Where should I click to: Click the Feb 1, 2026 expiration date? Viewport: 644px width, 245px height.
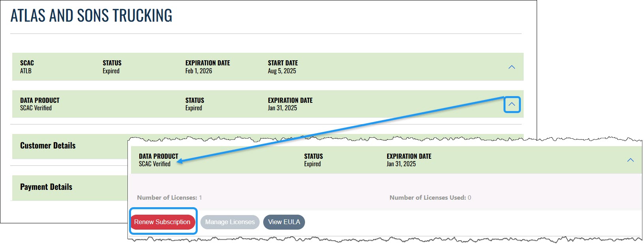click(198, 71)
